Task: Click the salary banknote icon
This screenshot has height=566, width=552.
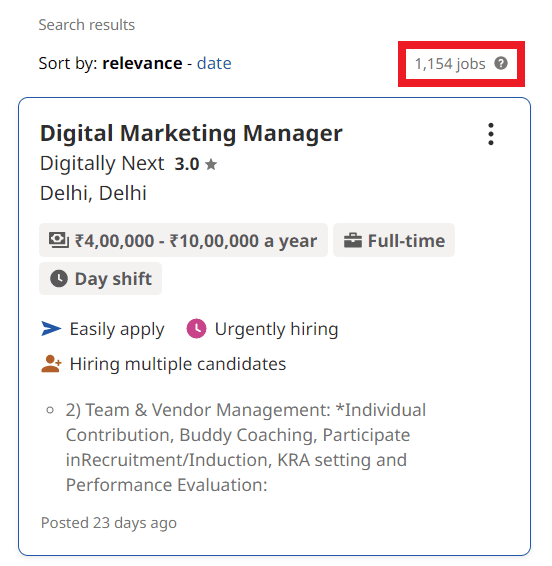Action: point(58,240)
